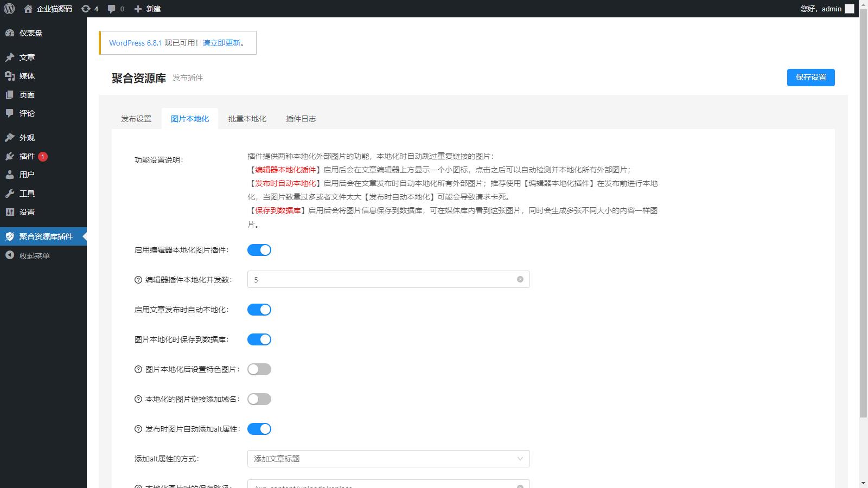Screen dimensions: 868x488
Task: Collapse the sidebar with 收起菜单
Action: tap(34, 256)
